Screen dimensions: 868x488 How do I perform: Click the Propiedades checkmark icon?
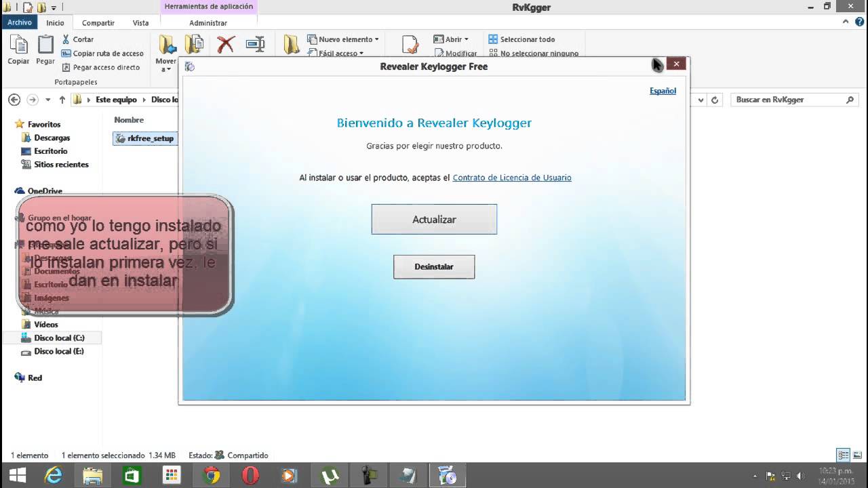click(410, 45)
